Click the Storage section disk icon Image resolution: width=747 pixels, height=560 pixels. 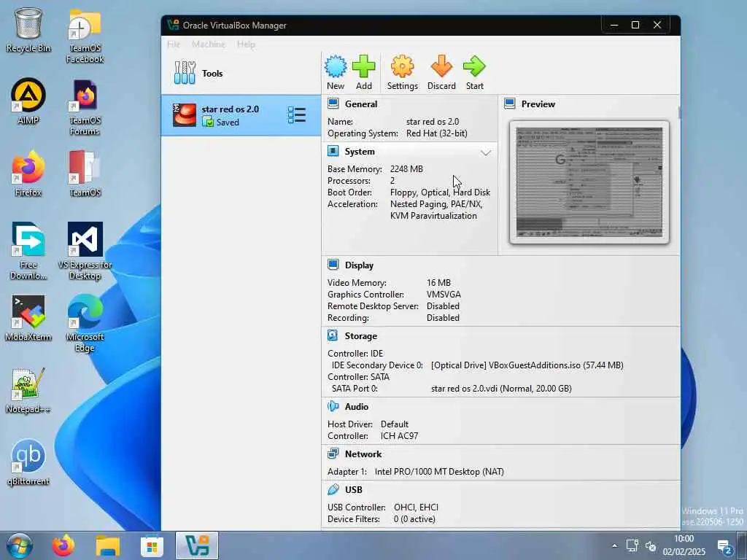coord(333,335)
